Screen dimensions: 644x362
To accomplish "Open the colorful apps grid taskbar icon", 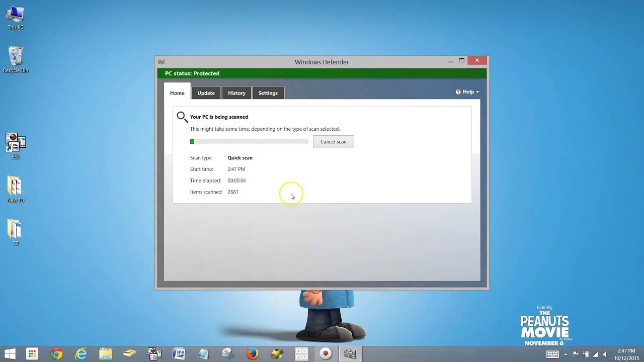I will click(32, 354).
